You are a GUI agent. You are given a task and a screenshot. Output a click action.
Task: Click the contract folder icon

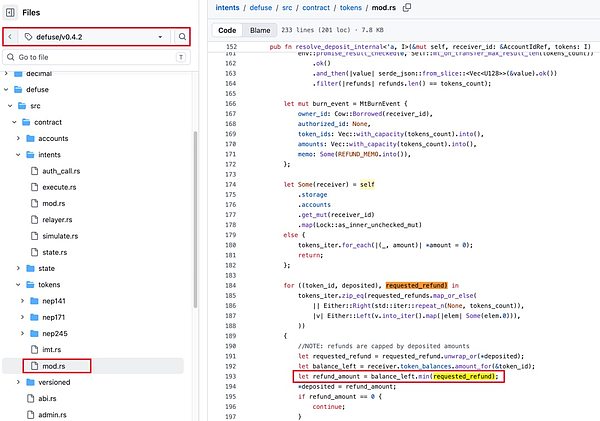pyautogui.click(x=26, y=122)
